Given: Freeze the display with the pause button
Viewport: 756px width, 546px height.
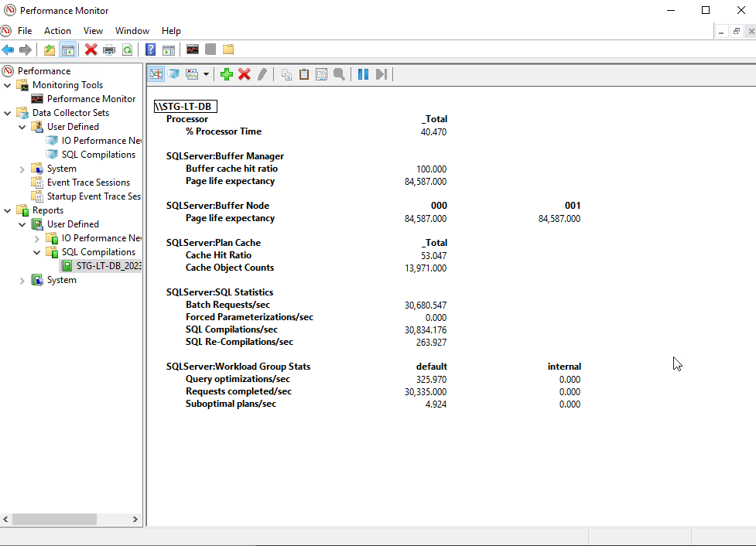Looking at the screenshot, I should pos(363,74).
